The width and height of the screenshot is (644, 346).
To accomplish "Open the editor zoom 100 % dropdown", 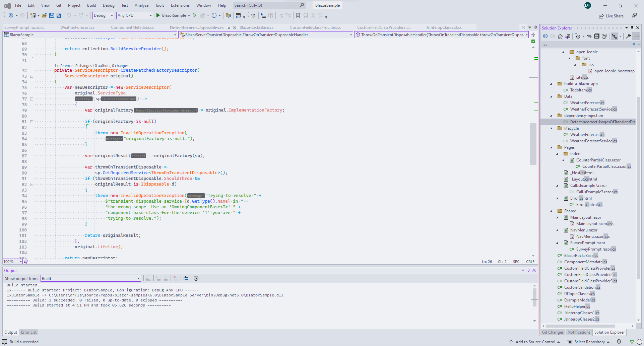I will pyautogui.click(x=12, y=262).
